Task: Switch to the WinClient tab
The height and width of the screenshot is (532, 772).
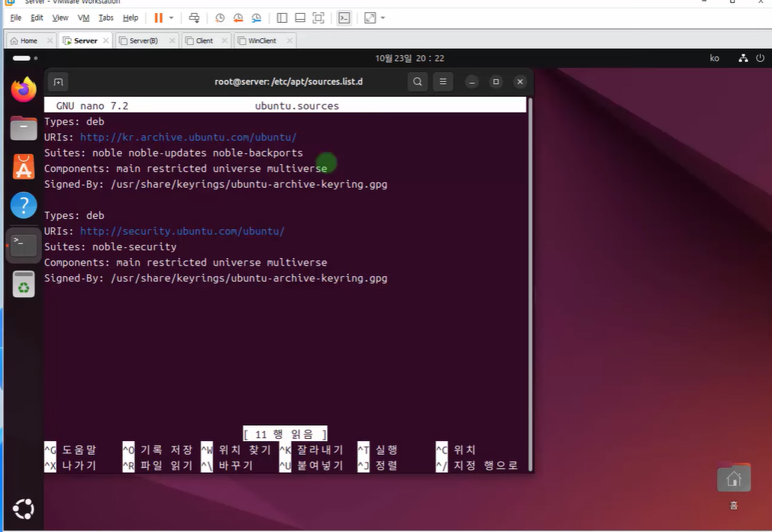Action: (x=263, y=41)
